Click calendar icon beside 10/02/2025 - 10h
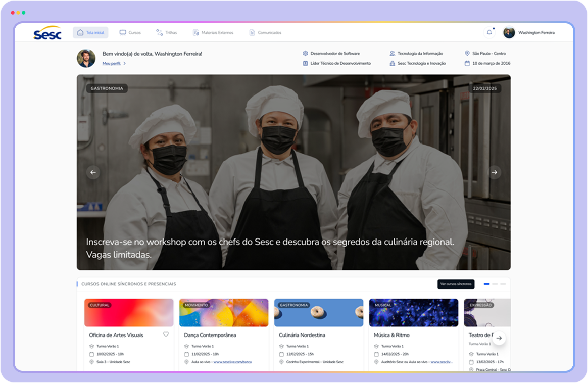 pos(91,354)
